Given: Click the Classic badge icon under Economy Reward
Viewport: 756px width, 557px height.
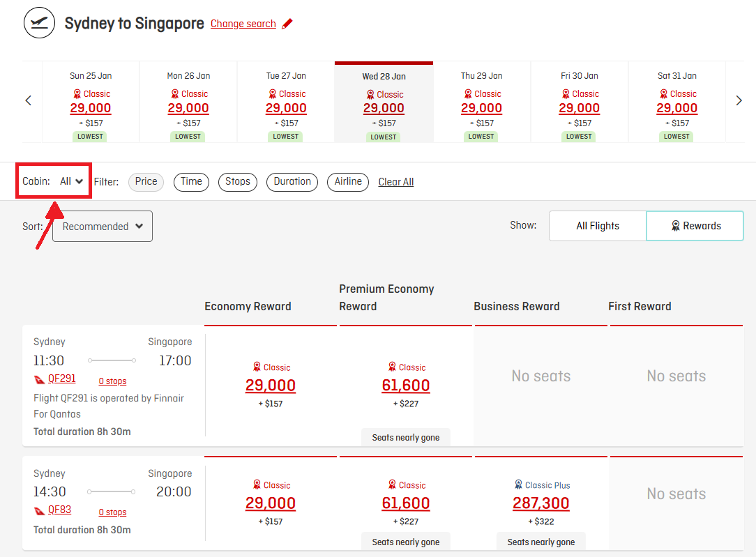Looking at the screenshot, I should point(255,367).
